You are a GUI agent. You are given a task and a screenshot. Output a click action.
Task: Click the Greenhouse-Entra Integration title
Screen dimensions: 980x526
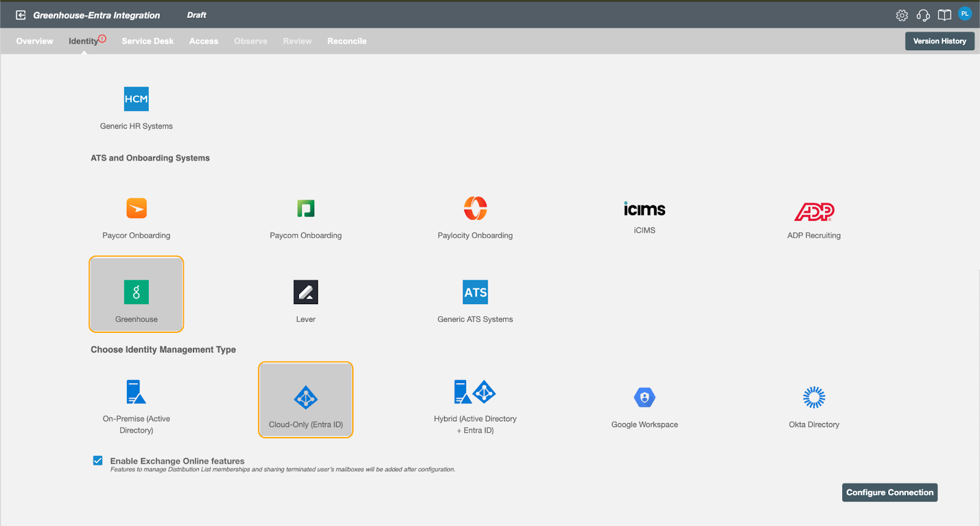[96, 15]
